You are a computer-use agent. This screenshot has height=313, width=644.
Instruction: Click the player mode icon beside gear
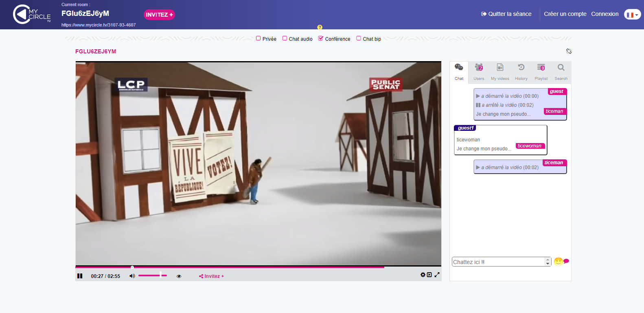[429, 275]
